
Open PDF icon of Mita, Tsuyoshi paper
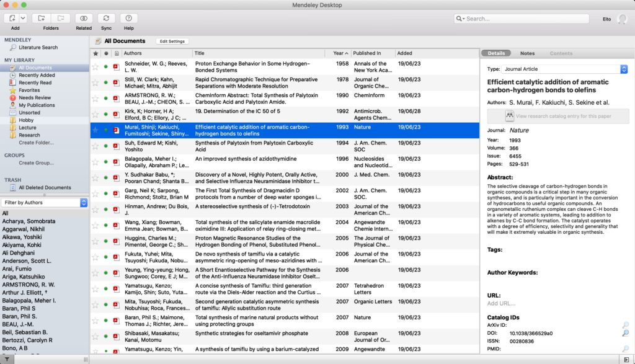[116, 304]
